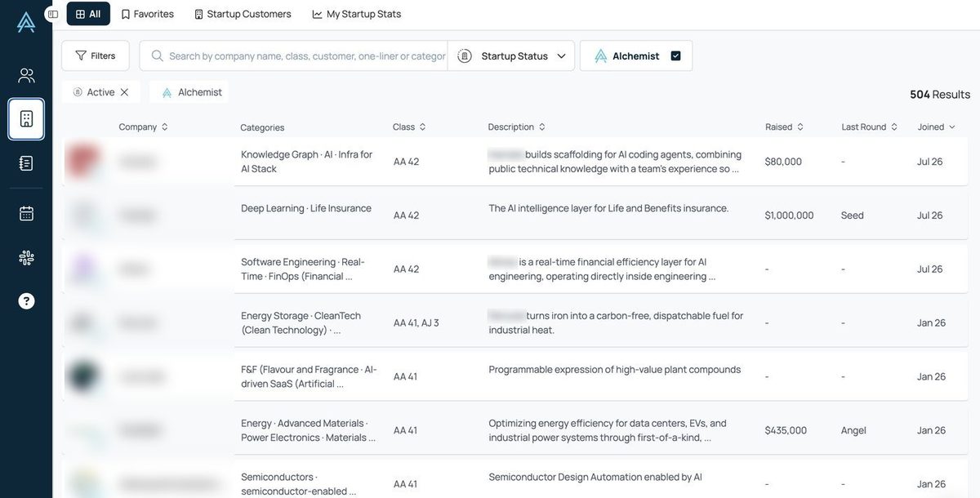Open the Filters button
Viewport: 980px width, 498px height.
[96, 56]
